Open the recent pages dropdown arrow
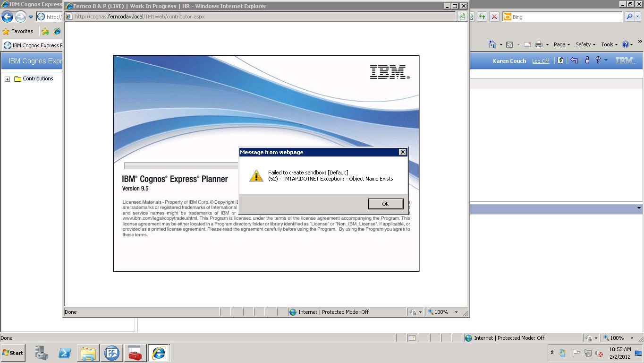This screenshot has width=644, height=363. tap(31, 17)
